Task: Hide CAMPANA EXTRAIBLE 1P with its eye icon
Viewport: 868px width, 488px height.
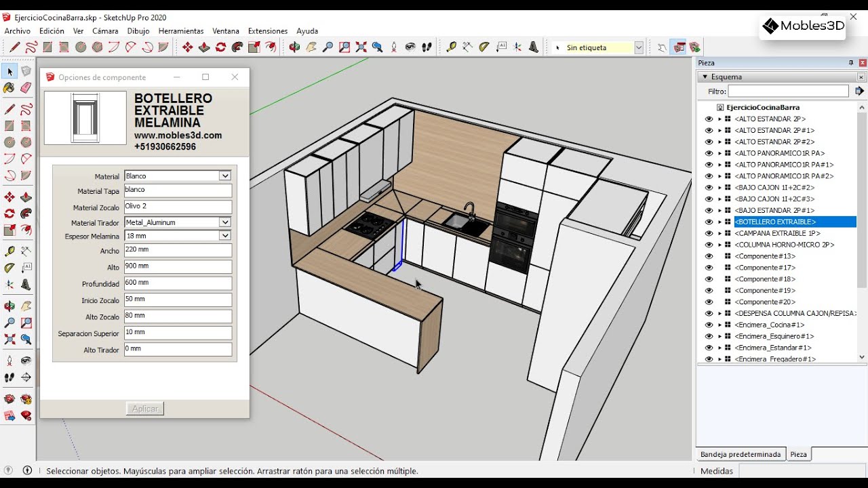Action: 709,233
